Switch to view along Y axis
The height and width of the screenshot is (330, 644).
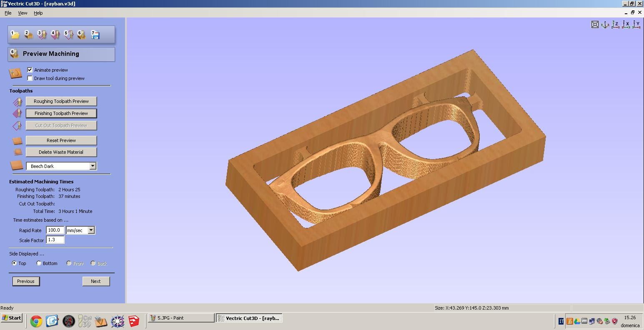636,25
